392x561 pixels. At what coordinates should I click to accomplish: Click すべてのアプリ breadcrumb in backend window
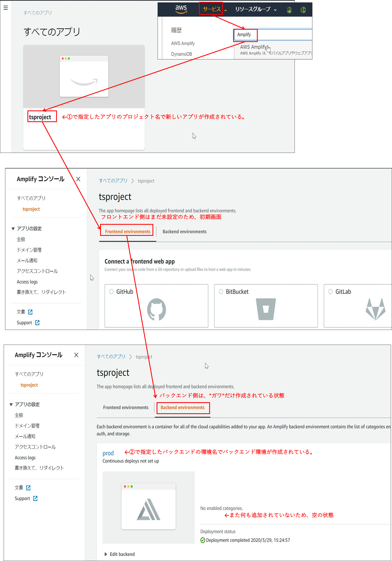click(x=111, y=357)
